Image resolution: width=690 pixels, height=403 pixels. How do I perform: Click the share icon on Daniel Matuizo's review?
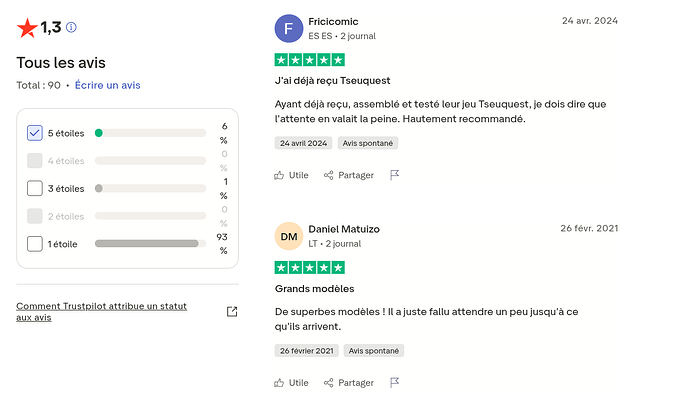pos(329,382)
